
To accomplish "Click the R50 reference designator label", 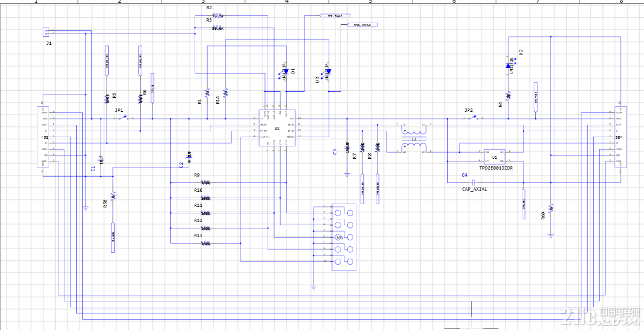I will click(x=105, y=204).
